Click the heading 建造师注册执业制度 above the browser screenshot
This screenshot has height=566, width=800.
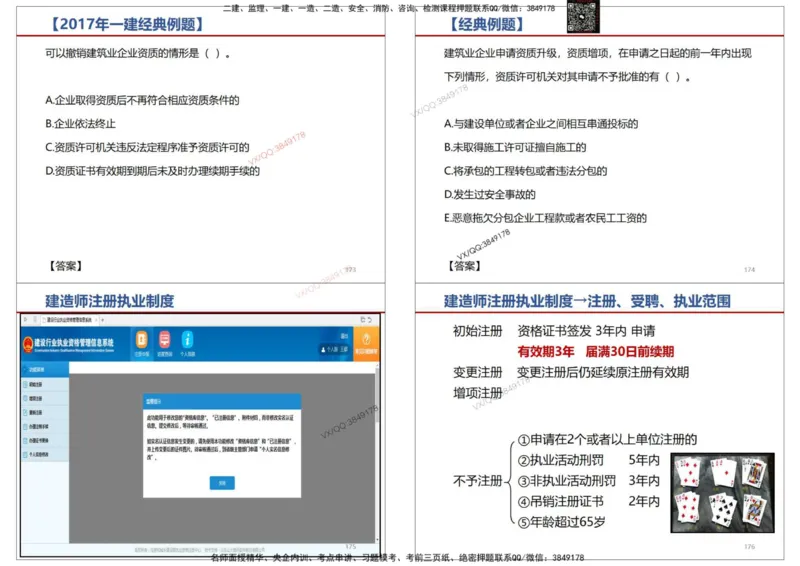(110, 301)
